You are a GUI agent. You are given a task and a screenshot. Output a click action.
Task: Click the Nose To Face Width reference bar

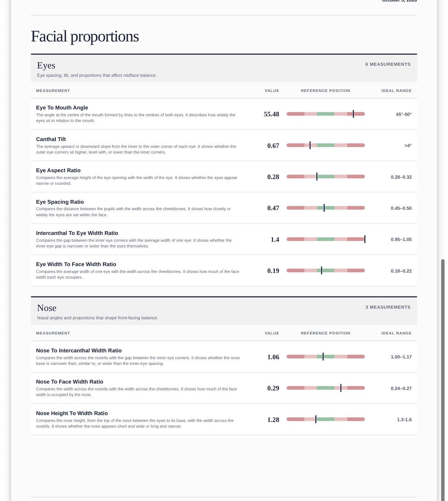(x=326, y=388)
